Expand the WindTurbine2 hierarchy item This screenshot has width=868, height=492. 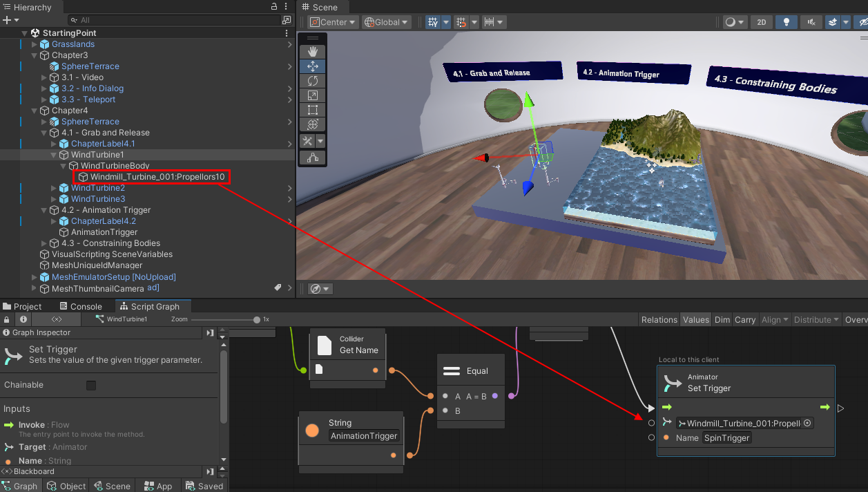tap(54, 188)
